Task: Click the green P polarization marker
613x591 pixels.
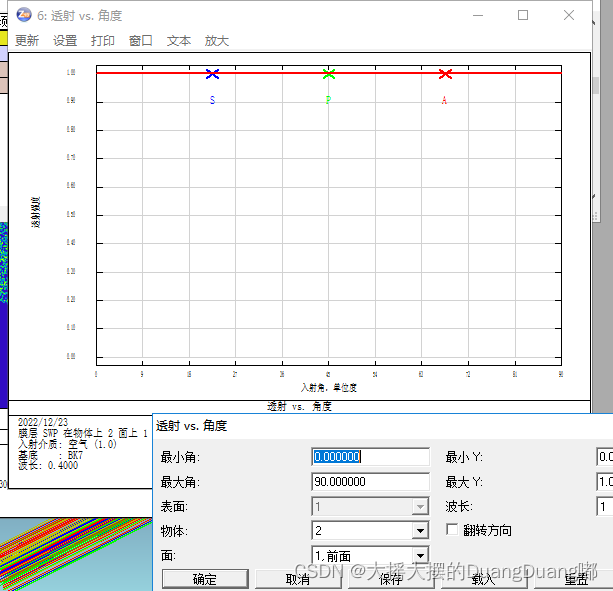Action: coord(328,74)
